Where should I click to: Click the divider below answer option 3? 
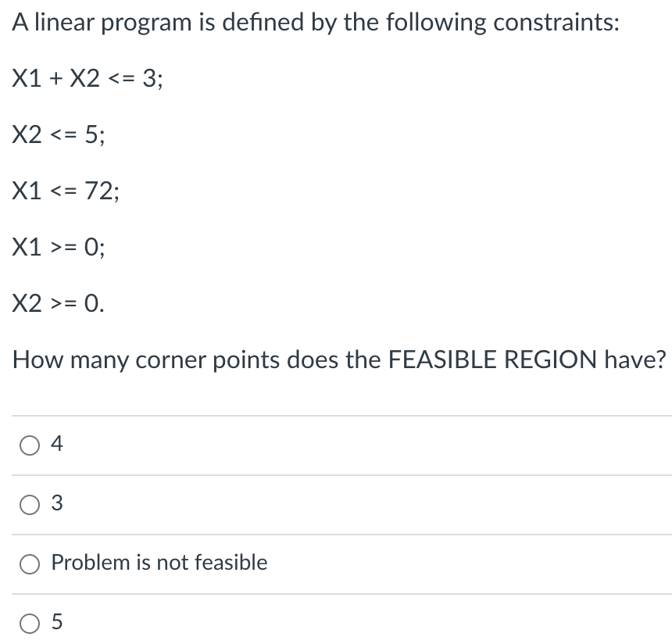[x=336, y=534]
